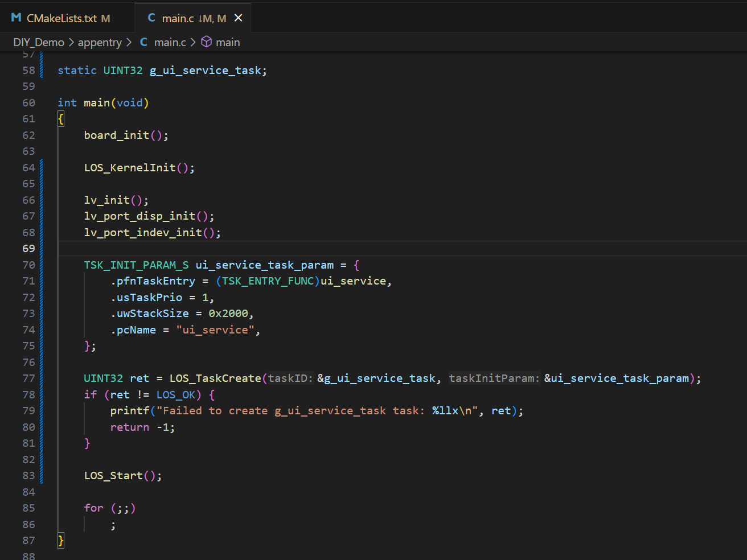
Task: Click line number 69 in the gutter
Action: pyautogui.click(x=28, y=249)
